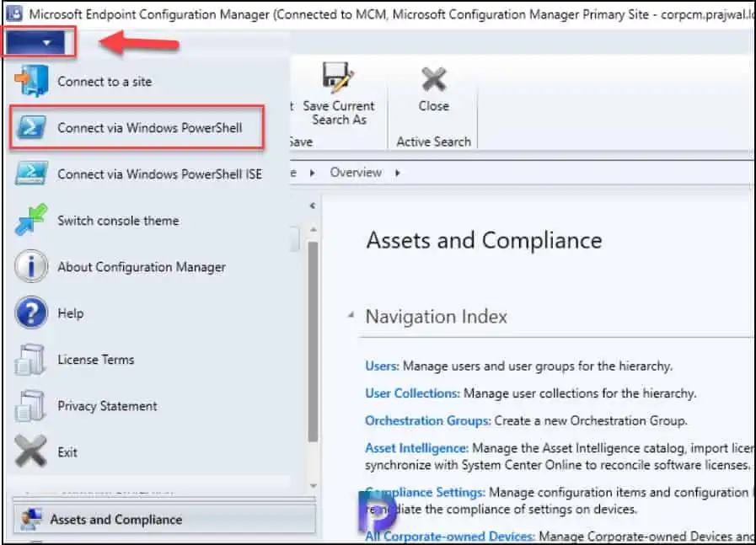Collapse the Navigation Index section triangle
This screenshot has height=545, width=756.
click(x=351, y=315)
